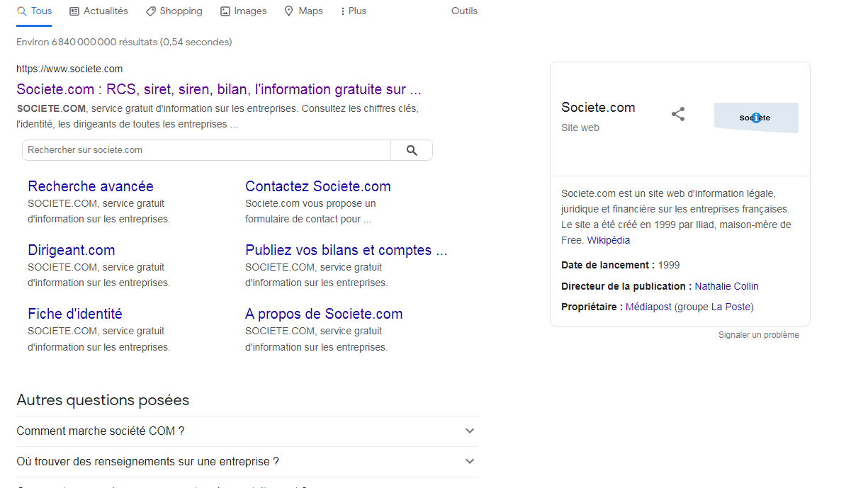Switch to the Maps tab
This screenshot has width=868, height=488.
tap(303, 11)
